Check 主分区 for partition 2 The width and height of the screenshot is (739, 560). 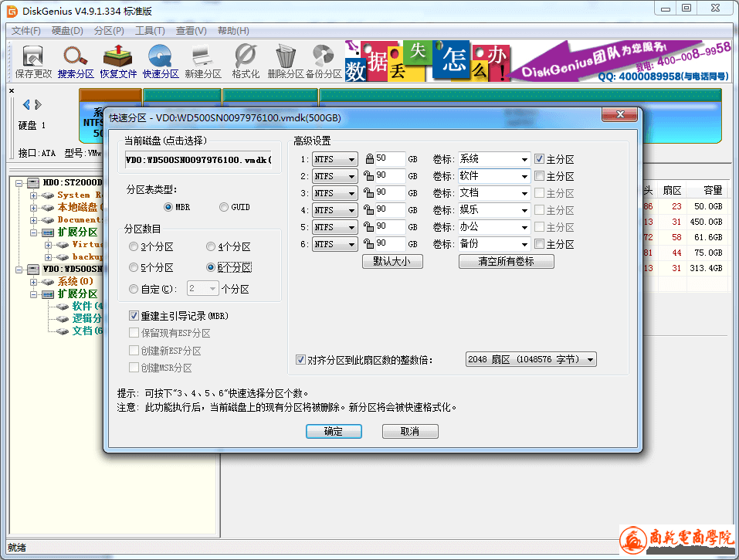(540, 176)
